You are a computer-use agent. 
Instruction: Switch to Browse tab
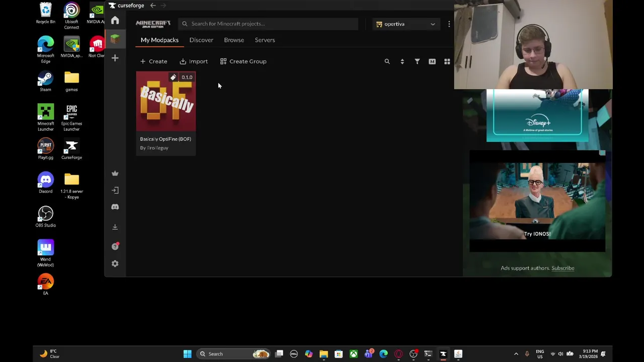pyautogui.click(x=234, y=40)
